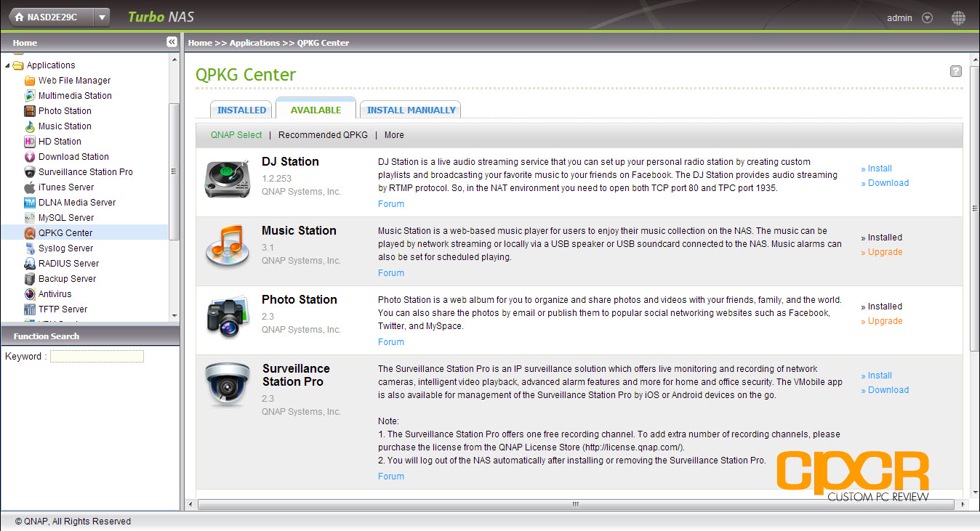This screenshot has width=980, height=531.
Task: Click the iTunes Server apple icon
Action: 30,187
